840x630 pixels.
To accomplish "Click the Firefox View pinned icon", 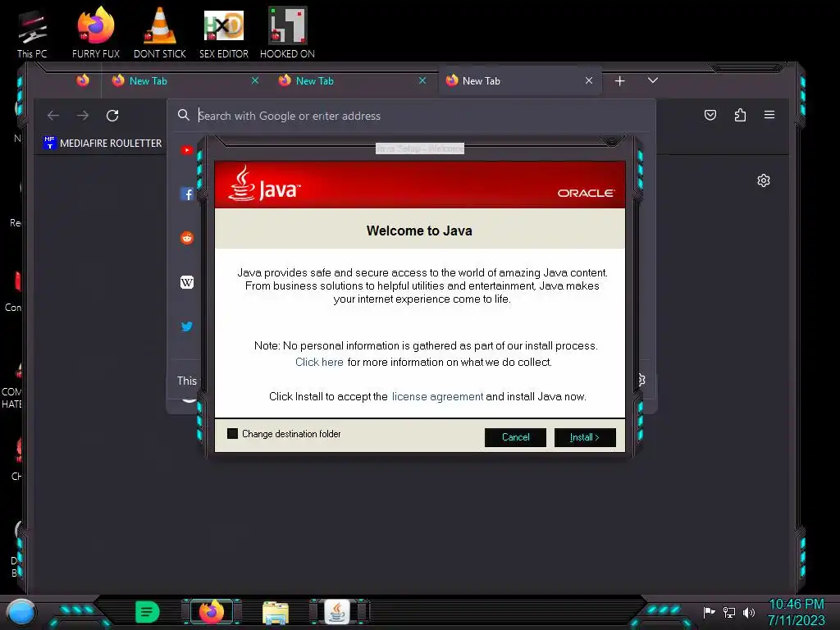I will tap(83, 80).
